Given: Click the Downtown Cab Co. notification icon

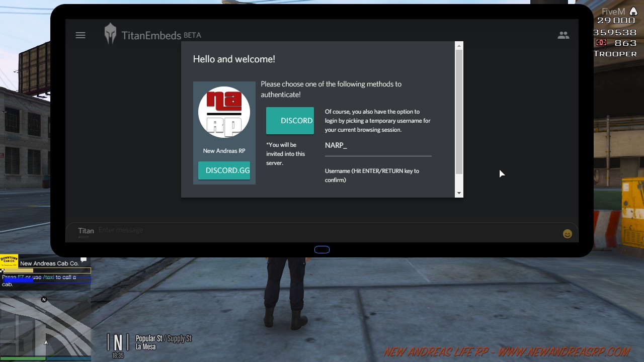Looking at the screenshot, I should pos(9,261).
